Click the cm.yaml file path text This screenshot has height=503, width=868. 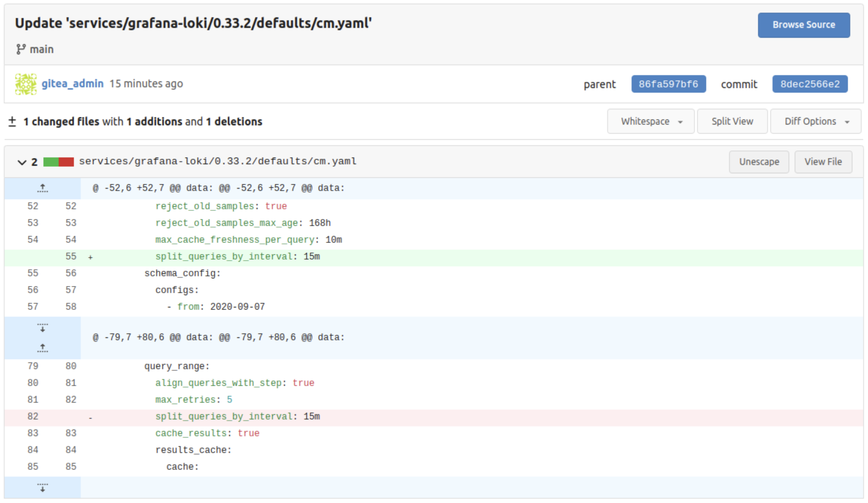218,161
